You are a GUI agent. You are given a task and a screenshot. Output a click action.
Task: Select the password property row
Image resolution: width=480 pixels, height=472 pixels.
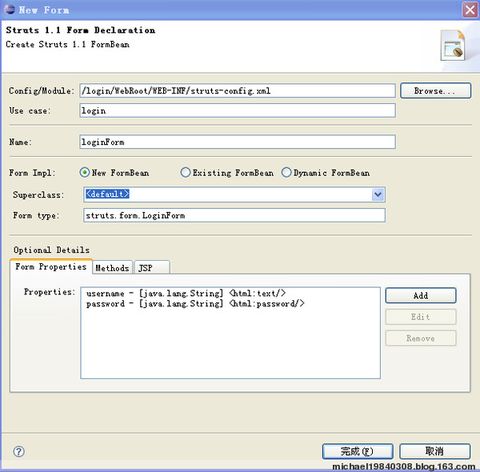[195, 304]
